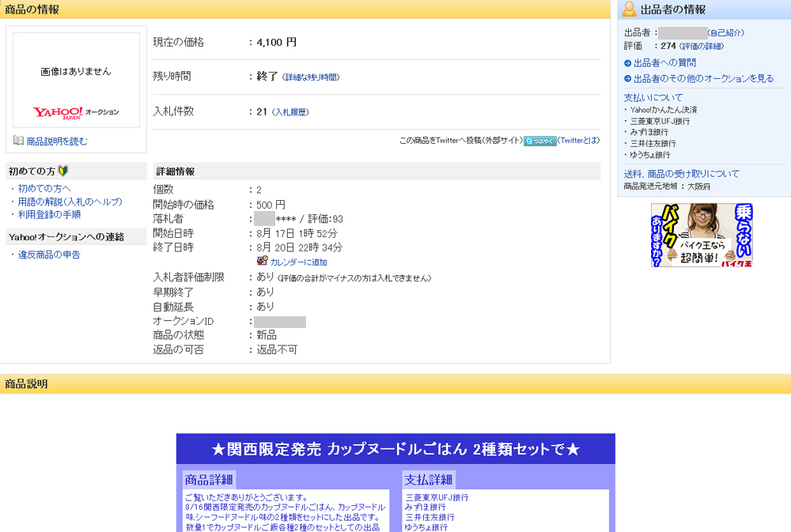Click Yahoo!かんたん決済 payment entry
Screen dimensions: 791x532
pos(664,109)
